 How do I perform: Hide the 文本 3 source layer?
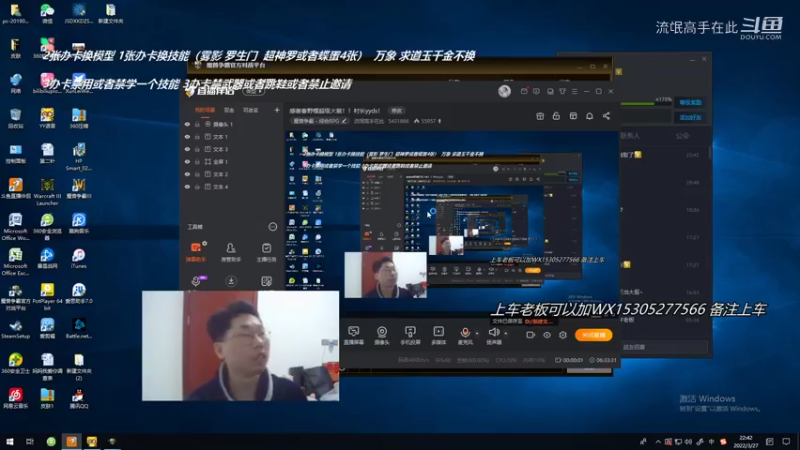187,149
